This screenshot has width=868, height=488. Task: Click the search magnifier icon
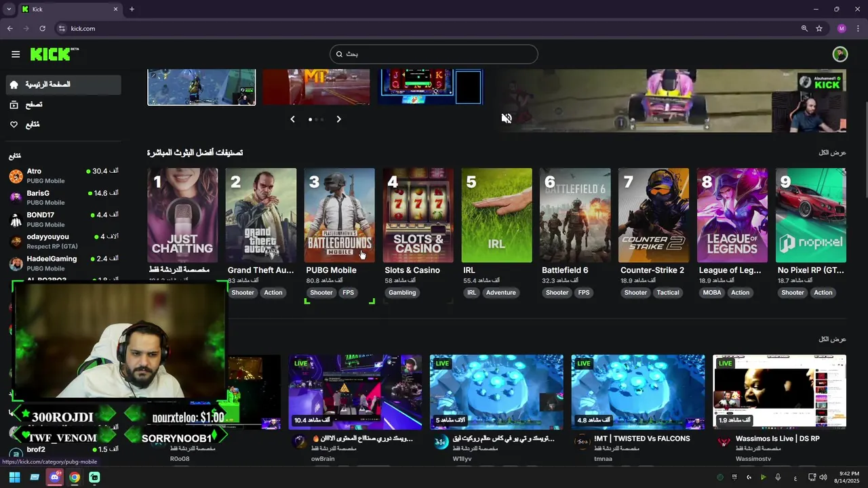(x=340, y=54)
